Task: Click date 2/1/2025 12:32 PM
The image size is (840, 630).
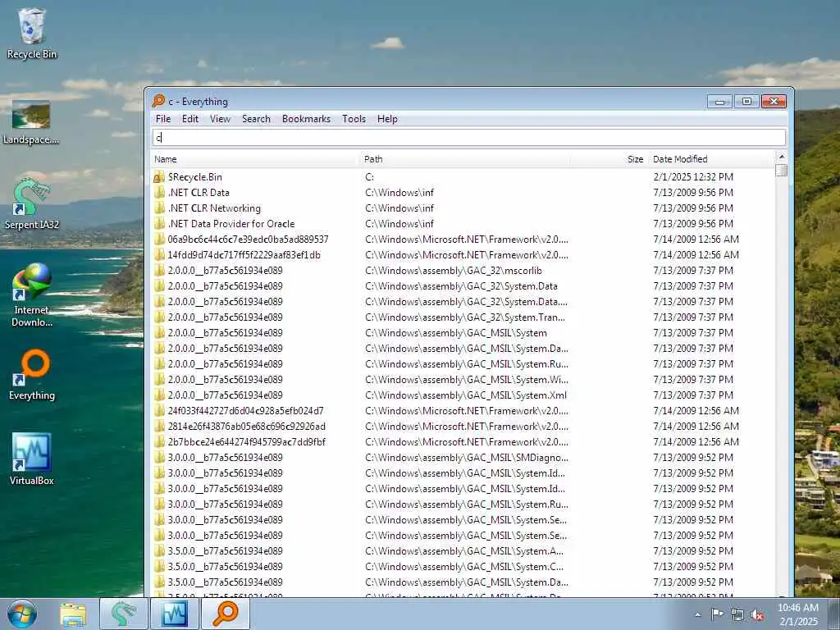Action: click(693, 177)
